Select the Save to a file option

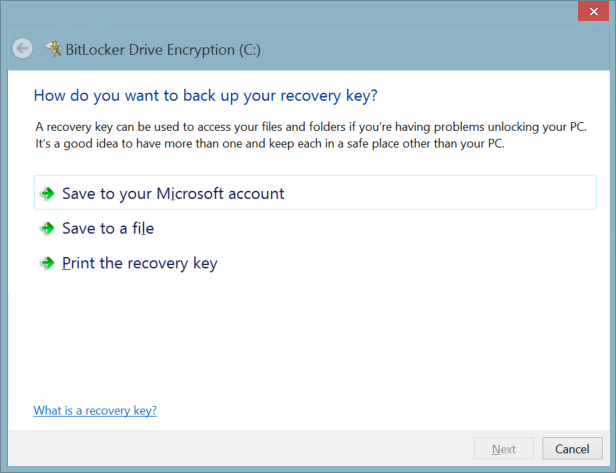(x=108, y=229)
